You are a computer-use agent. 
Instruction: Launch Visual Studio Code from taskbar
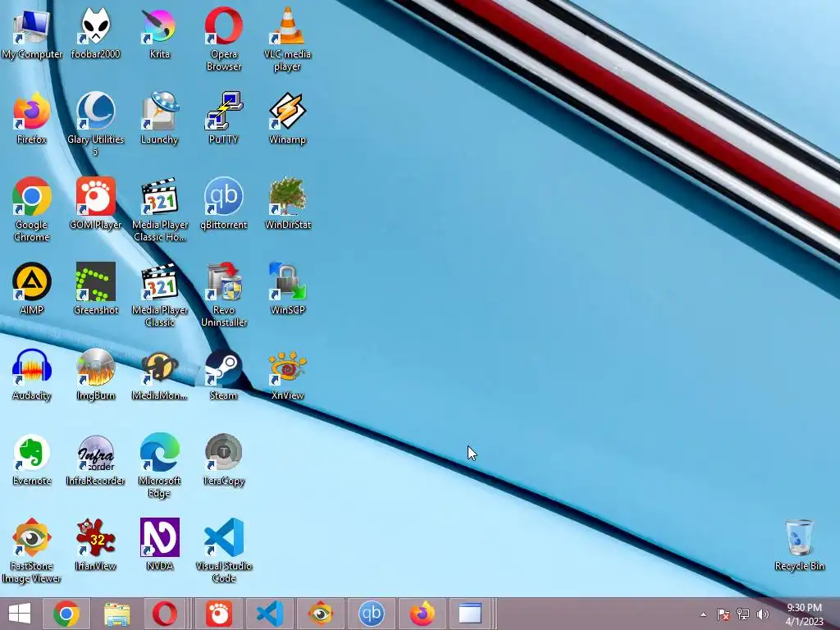(x=269, y=614)
